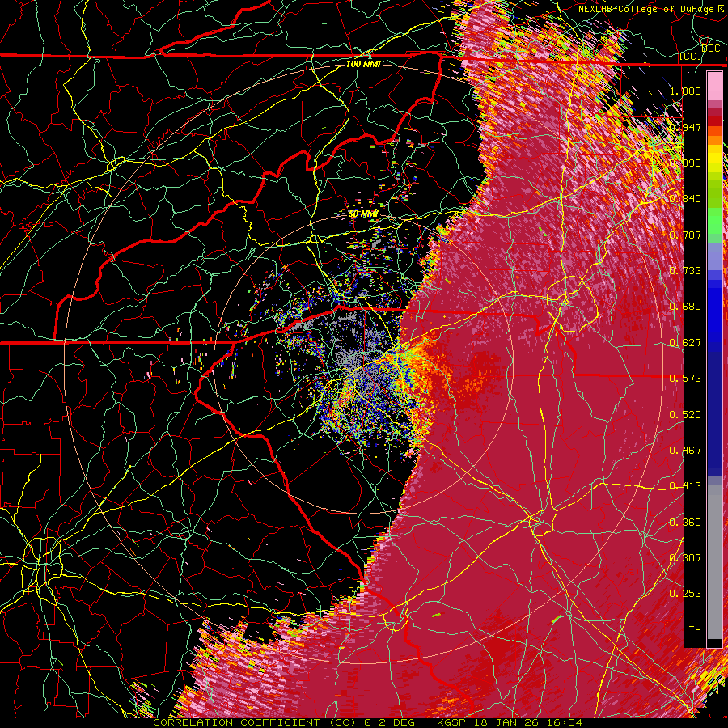
Task: Select the 0.520 legend value
Action: pos(685,415)
